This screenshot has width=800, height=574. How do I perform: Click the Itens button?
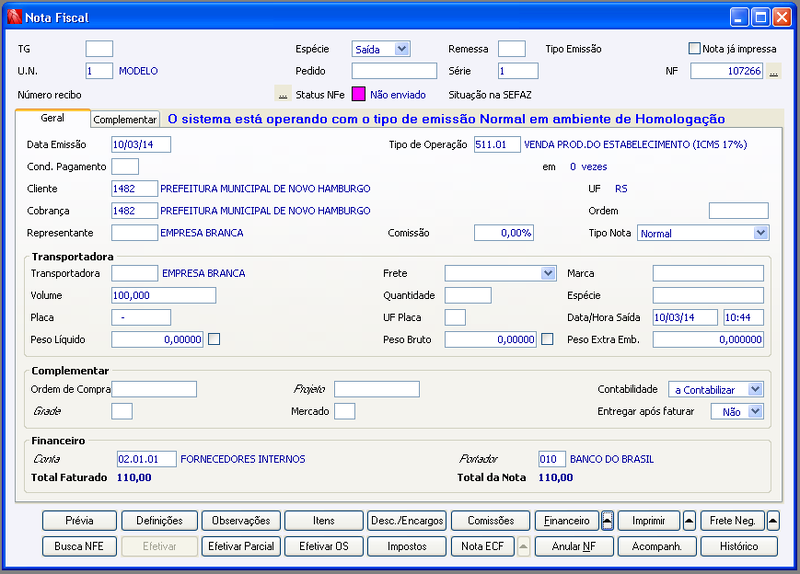coord(324,521)
